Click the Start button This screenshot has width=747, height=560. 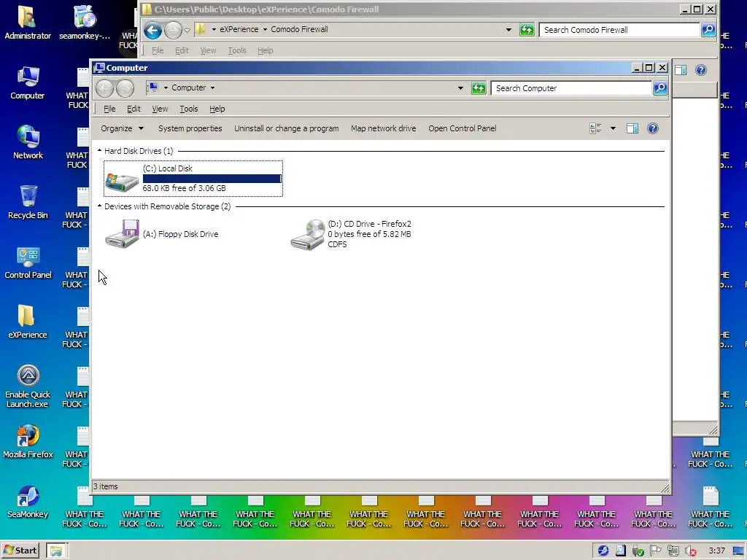[20, 551]
